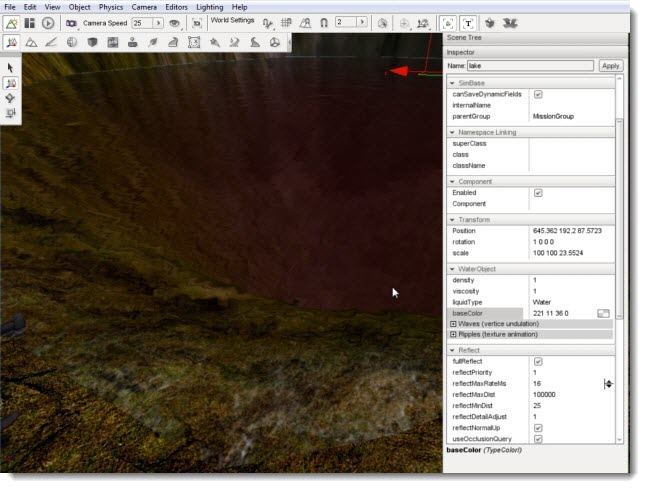This screenshot has height=488, width=645.
Task: Click the prefab box icon
Action: [x=490, y=23]
